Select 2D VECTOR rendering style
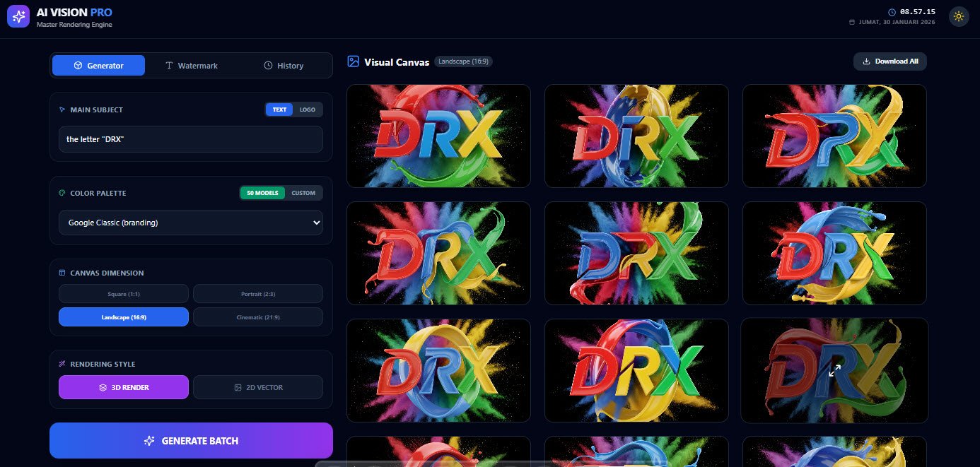The width and height of the screenshot is (980, 467). (258, 387)
